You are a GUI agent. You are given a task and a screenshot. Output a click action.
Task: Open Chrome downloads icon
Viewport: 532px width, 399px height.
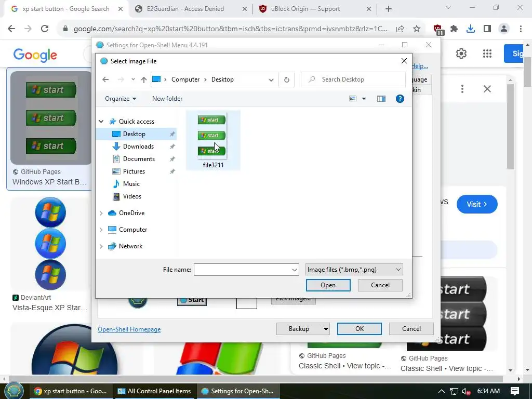[x=471, y=29]
